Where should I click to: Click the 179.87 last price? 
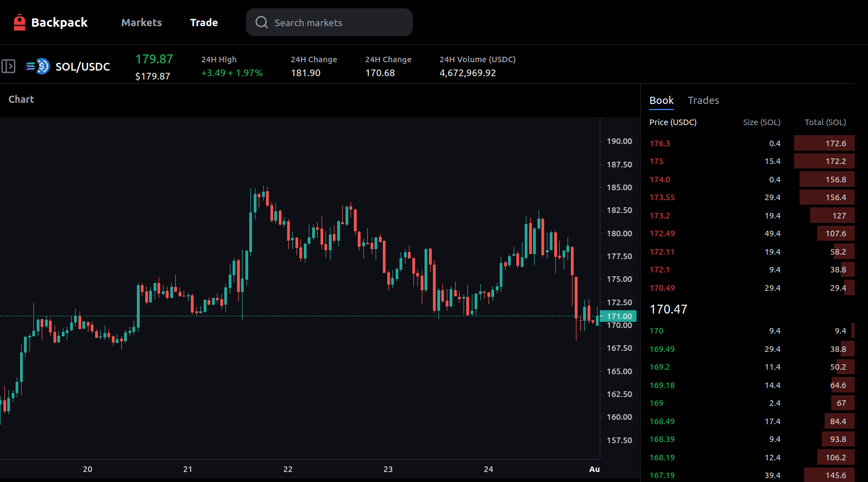[154, 59]
